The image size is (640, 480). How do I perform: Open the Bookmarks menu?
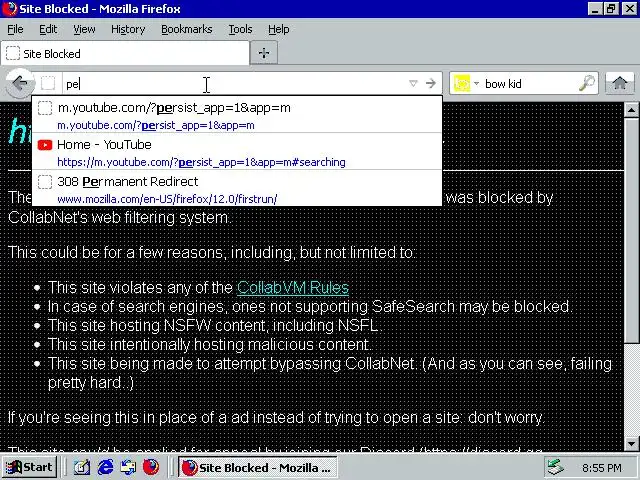[187, 29]
